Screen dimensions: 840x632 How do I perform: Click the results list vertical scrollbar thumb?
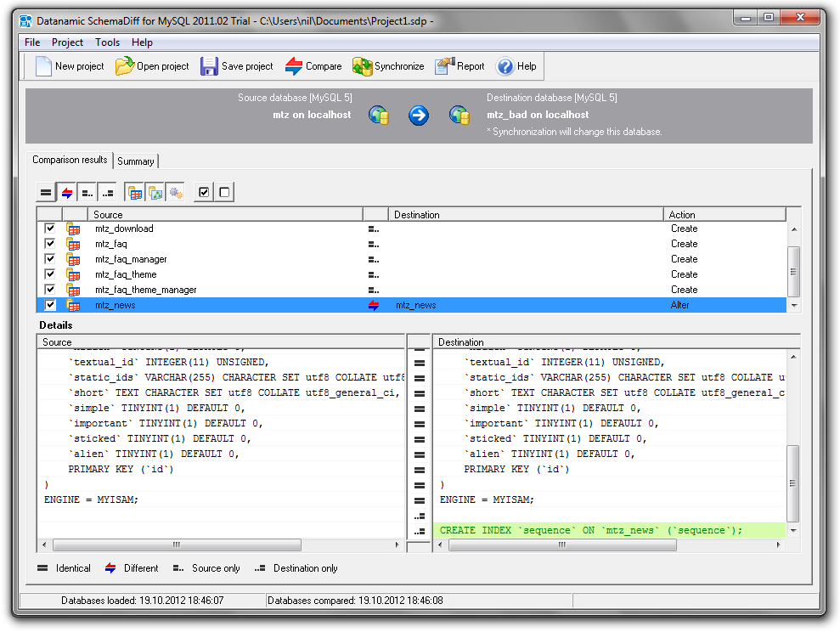(x=794, y=272)
